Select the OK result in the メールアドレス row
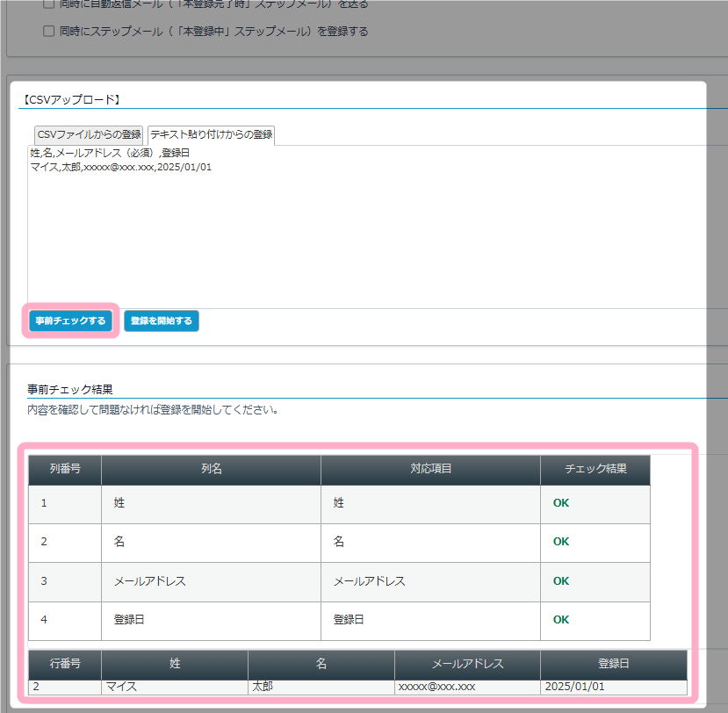 [561, 581]
